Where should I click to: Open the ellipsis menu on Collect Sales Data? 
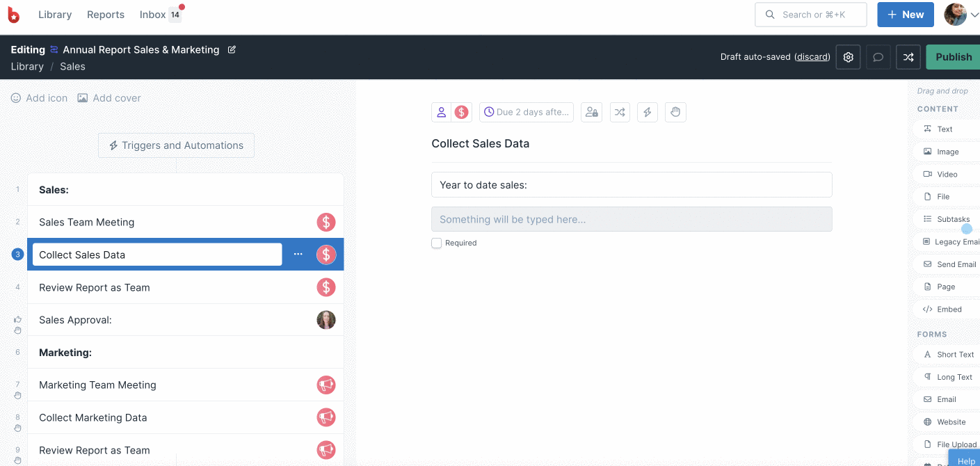(x=298, y=255)
